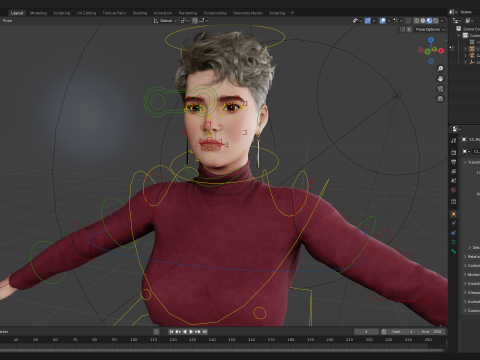Click the camera icon in outliner

pyautogui.click(x=472, y=55)
